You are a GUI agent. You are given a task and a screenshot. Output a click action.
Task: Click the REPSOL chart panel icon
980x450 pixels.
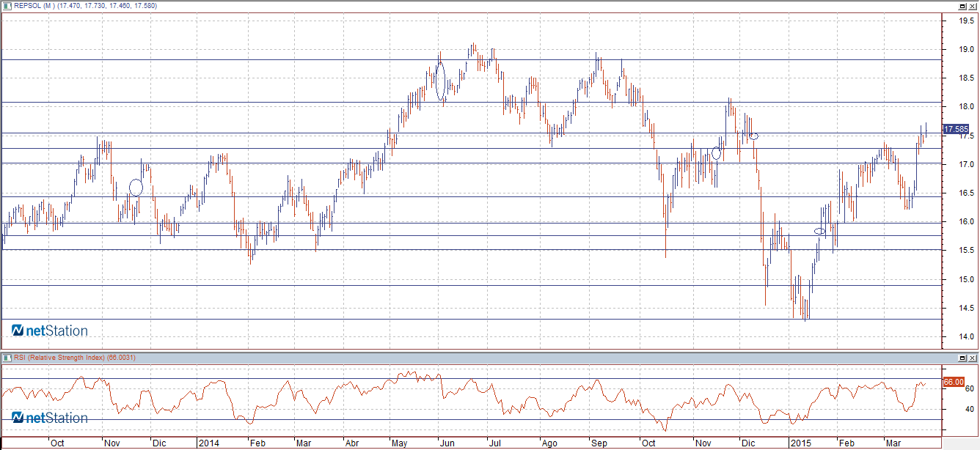click(7, 6)
